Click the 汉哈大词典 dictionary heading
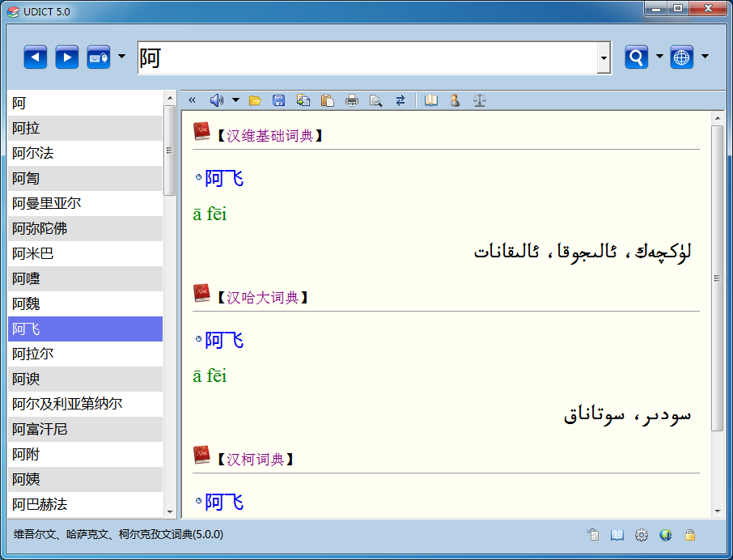The width and height of the screenshot is (733, 560). coord(262,298)
